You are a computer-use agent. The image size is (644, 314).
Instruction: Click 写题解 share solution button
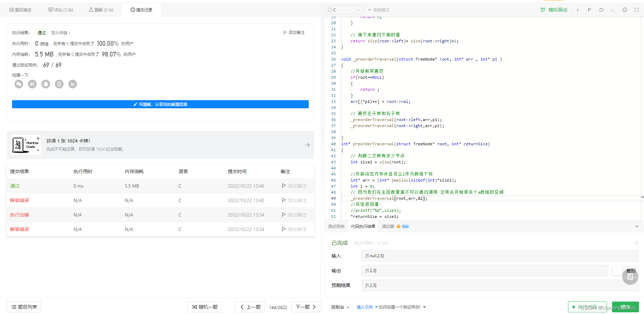(x=160, y=104)
